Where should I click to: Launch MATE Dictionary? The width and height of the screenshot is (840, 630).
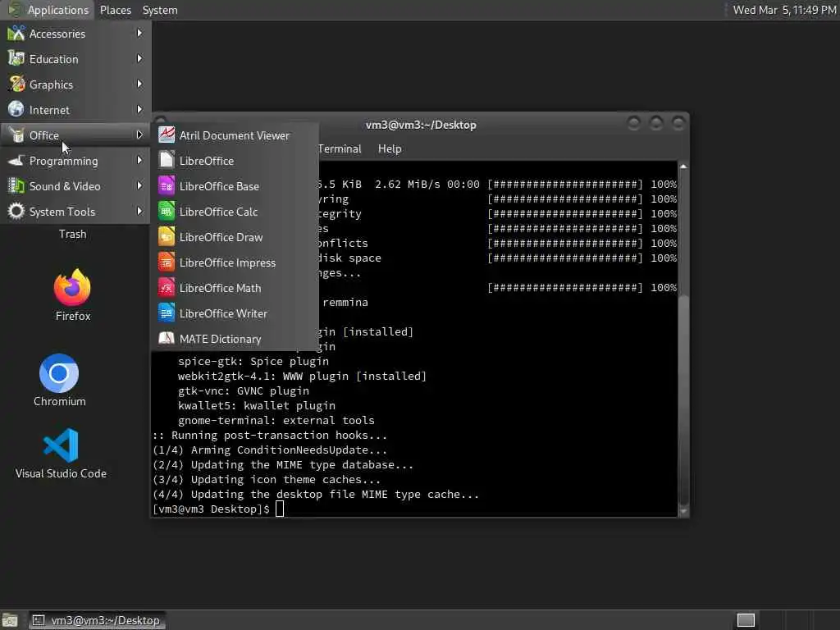coord(235,339)
